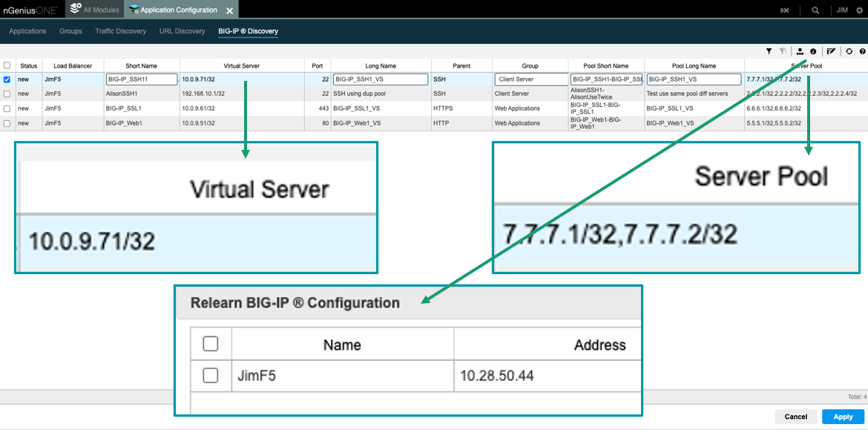The width and height of the screenshot is (868, 430).
Task: Click the grayed-out clear filter icon
Action: click(783, 51)
